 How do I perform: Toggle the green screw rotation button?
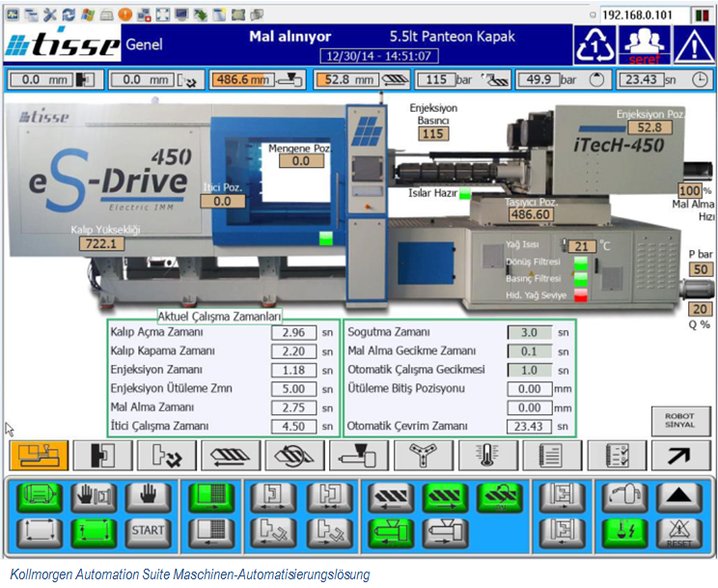(499, 497)
